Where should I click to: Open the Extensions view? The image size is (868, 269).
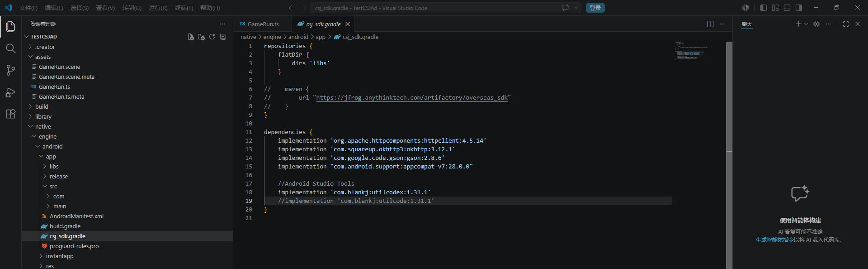coord(10,114)
